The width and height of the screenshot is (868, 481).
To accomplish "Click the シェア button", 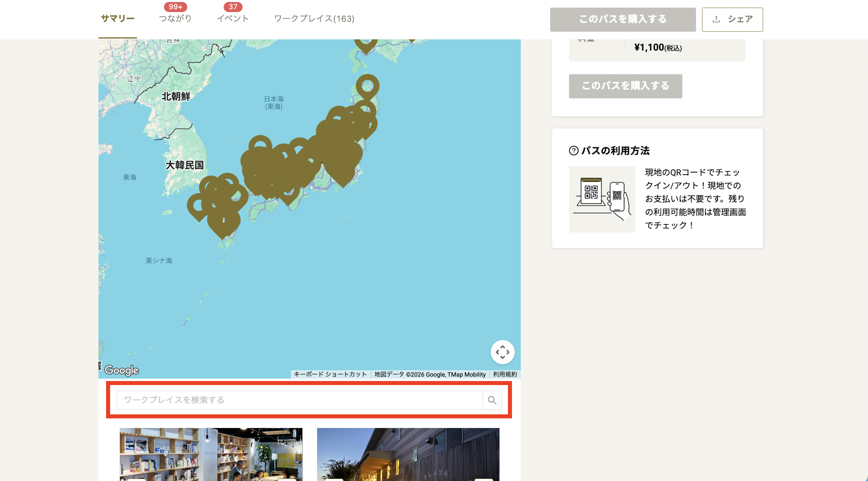I will point(732,19).
